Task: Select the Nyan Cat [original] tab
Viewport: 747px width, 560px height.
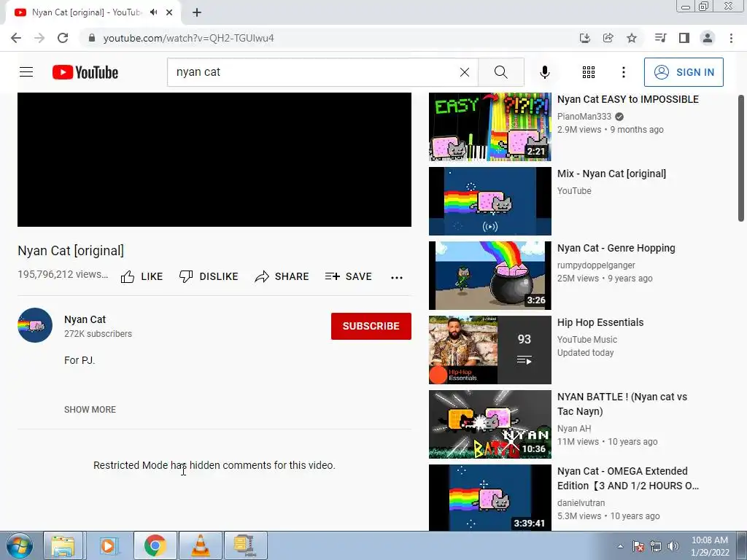Action: click(87, 12)
